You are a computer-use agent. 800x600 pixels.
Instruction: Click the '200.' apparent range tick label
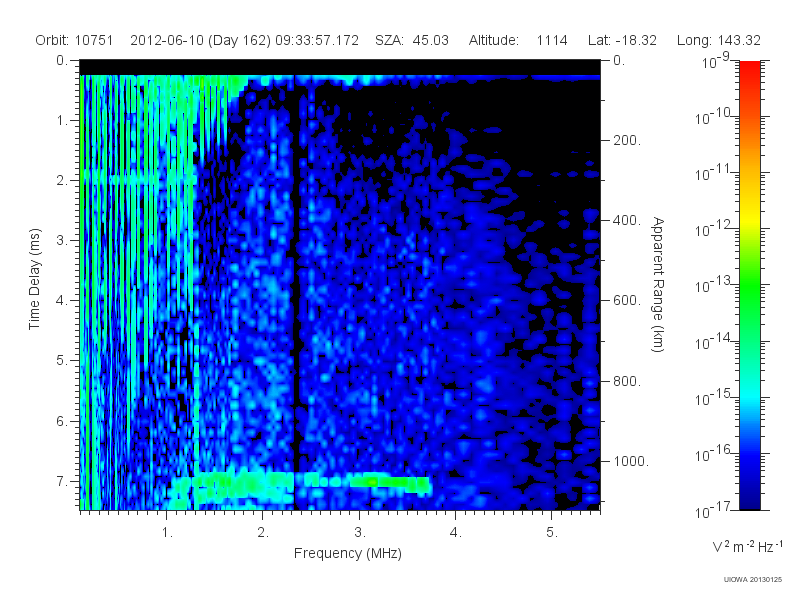(x=627, y=140)
